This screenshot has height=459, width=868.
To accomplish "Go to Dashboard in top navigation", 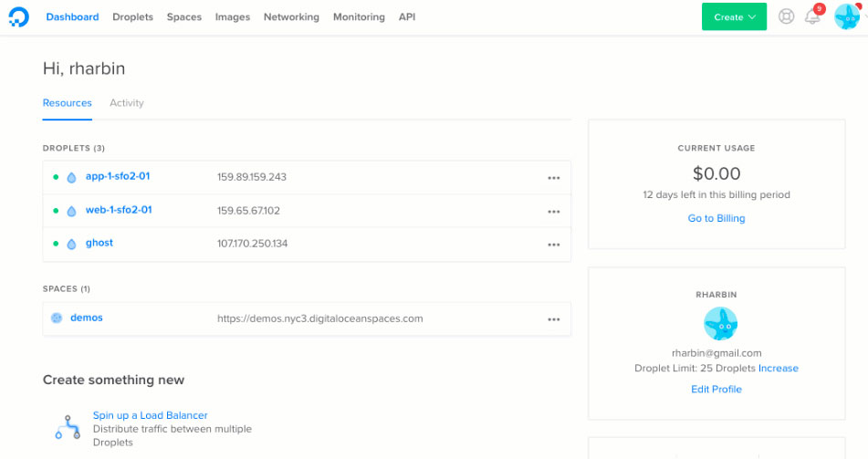I will (72, 17).
